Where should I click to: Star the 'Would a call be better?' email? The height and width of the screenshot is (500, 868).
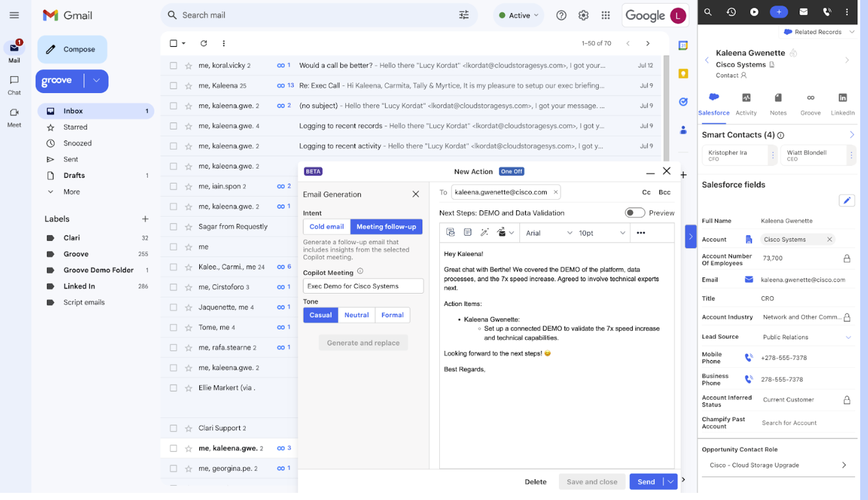(x=188, y=66)
